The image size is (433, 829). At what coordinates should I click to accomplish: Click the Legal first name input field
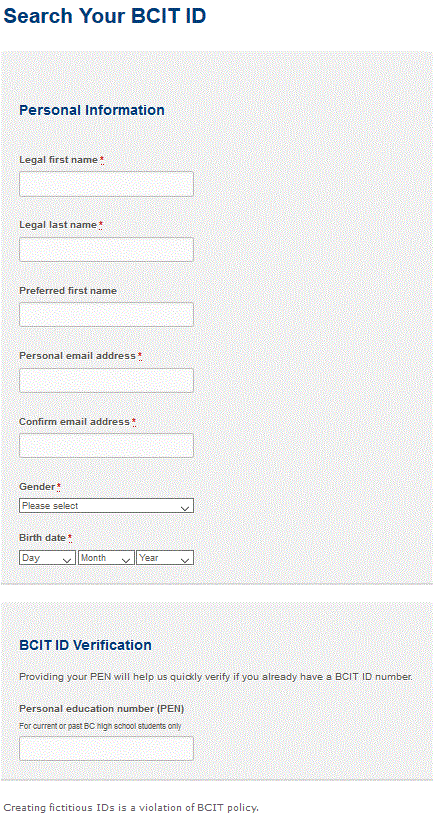click(x=106, y=184)
